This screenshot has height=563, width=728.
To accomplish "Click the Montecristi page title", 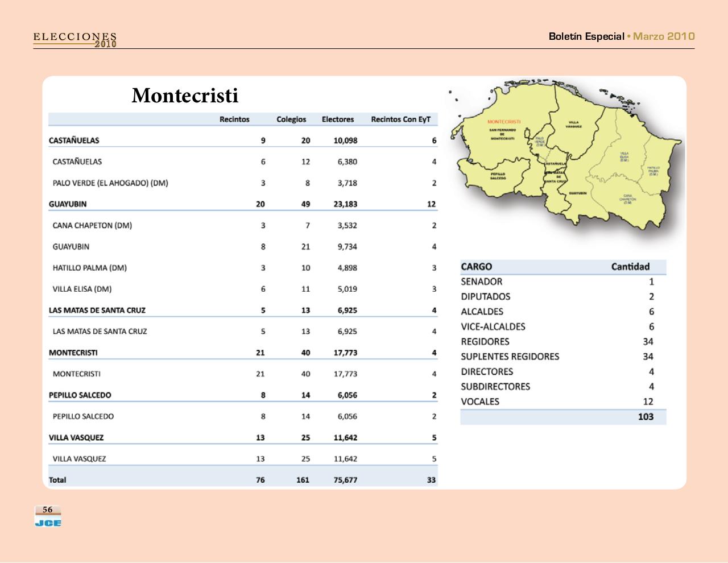I will (185, 96).
